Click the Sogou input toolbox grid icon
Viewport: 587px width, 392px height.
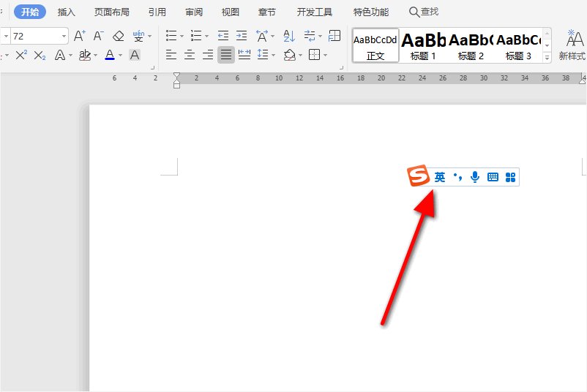510,177
